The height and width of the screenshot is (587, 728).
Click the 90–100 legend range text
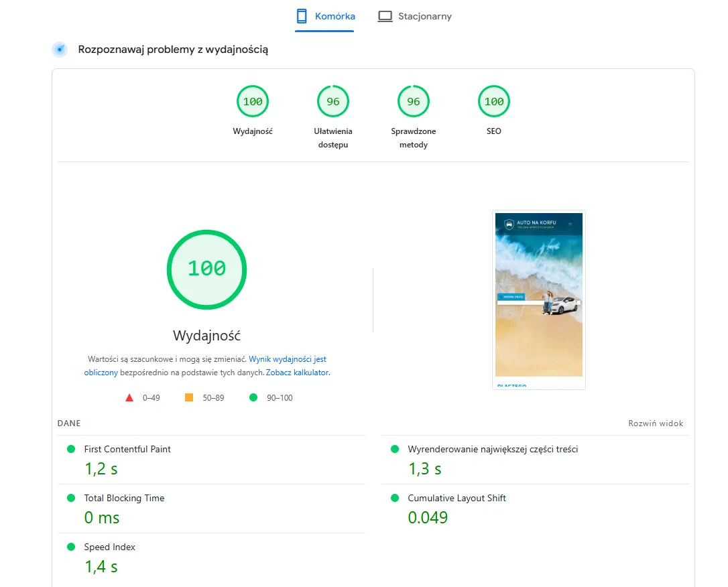[x=280, y=397]
